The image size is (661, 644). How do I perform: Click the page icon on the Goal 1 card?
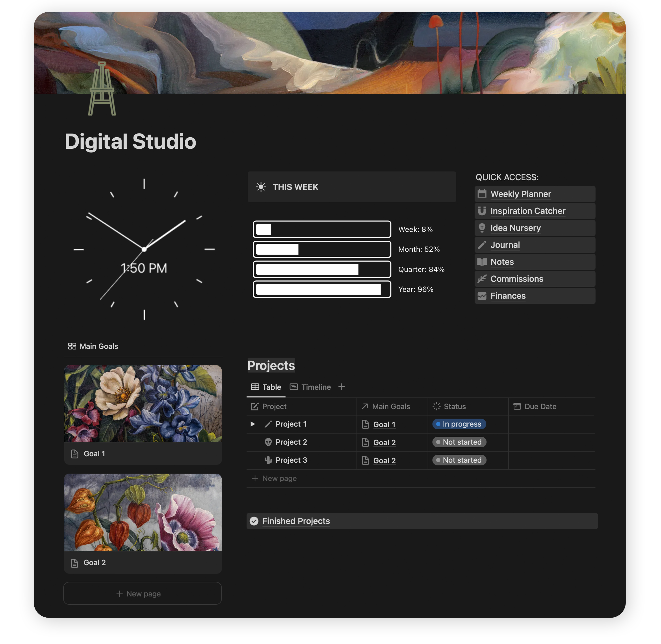(75, 454)
